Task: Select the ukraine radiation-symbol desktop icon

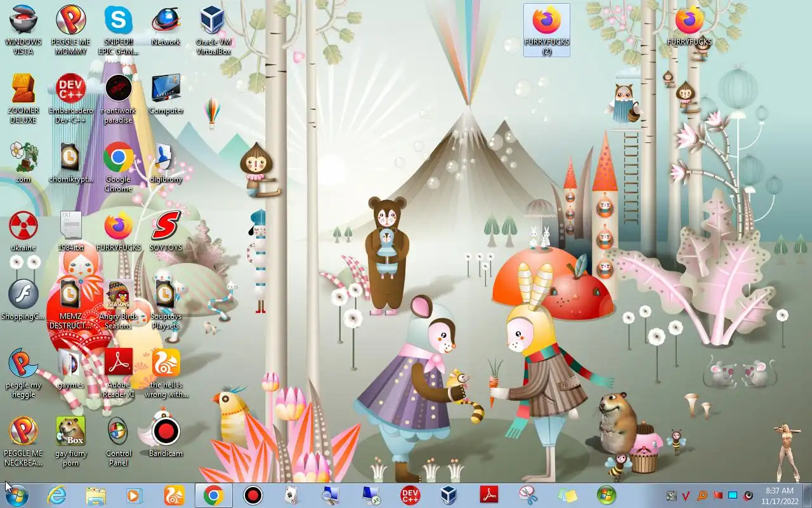Action: (x=23, y=231)
